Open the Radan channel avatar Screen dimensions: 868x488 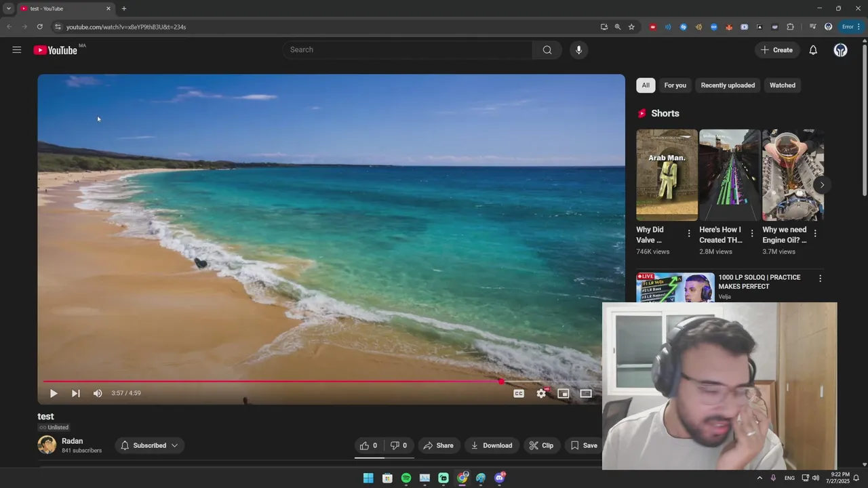(x=47, y=445)
